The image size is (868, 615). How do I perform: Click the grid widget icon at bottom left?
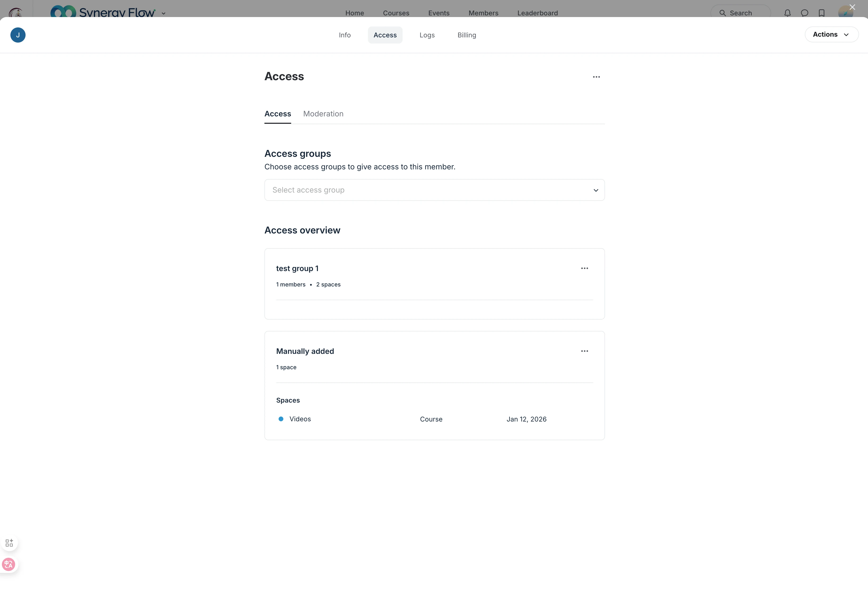point(9,543)
